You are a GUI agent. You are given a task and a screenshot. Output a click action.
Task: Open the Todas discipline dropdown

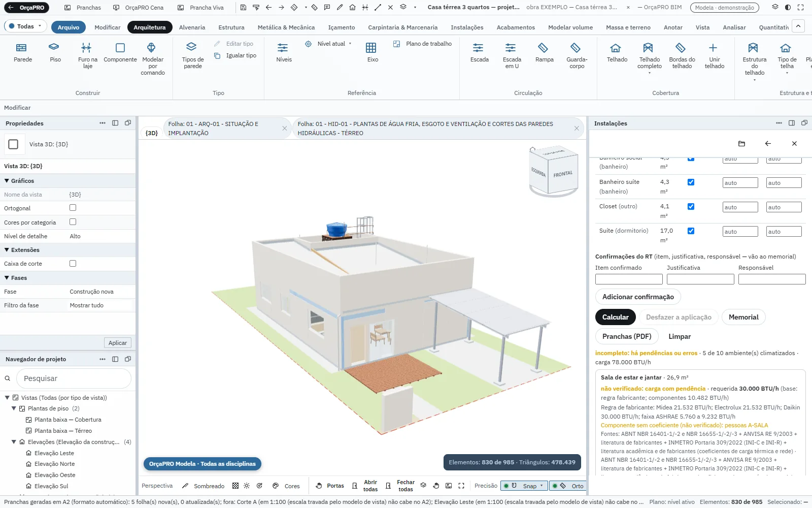(x=25, y=26)
